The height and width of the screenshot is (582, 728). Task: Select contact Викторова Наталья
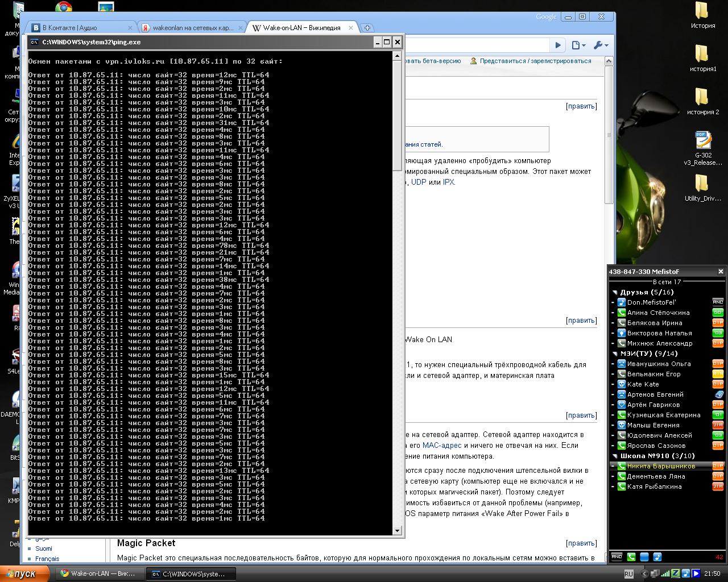[660, 333]
